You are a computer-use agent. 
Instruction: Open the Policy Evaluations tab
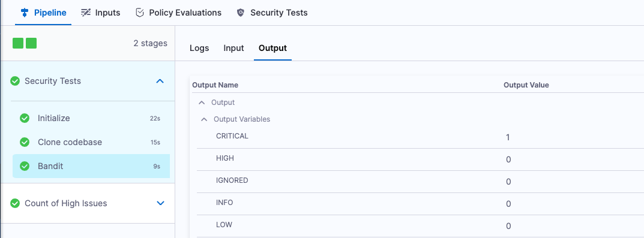point(178,13)
